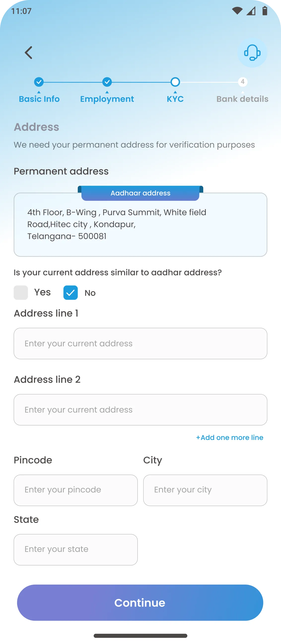
Task: Open the Employment step label
Action: coord(107,99)
